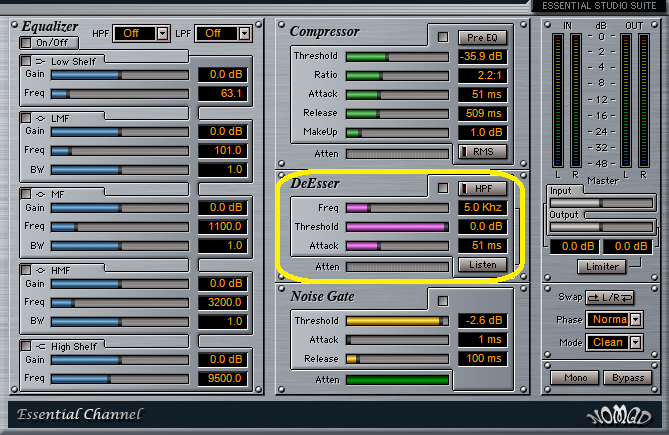Adjust the Compressor Threshold slider
This screenshot has height=435, width=669.
point(397,57)
